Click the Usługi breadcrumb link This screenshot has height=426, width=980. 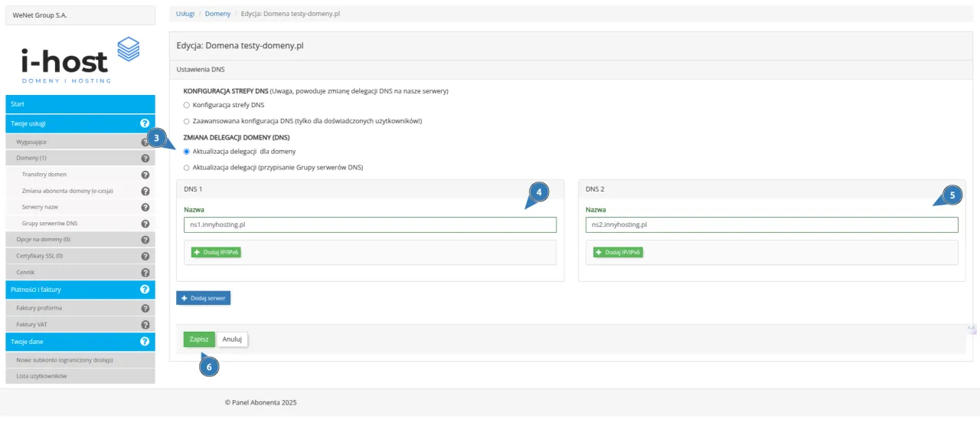(185, 14)
